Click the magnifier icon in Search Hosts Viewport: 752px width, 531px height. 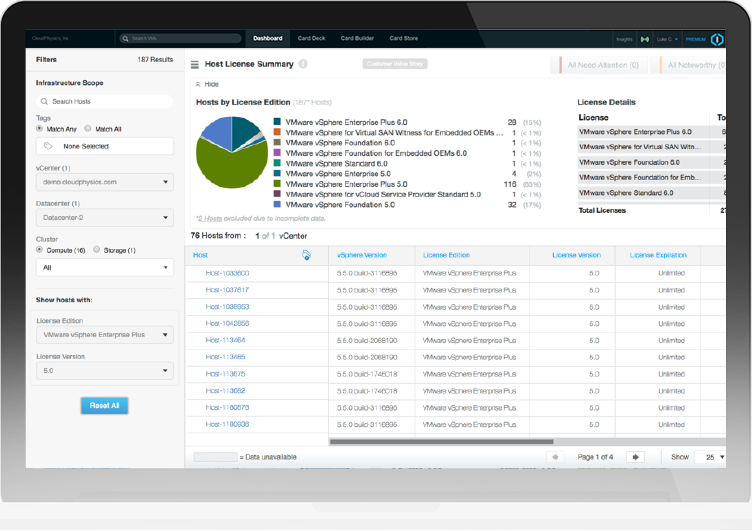click(45, 102)
